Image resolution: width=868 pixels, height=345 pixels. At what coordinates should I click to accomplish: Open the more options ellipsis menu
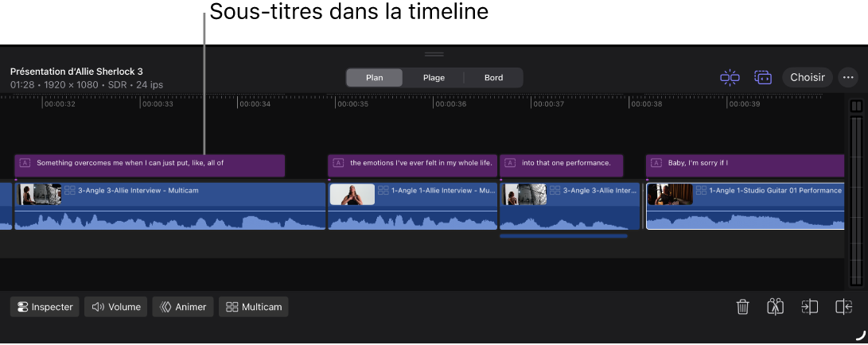pos(848,77)
